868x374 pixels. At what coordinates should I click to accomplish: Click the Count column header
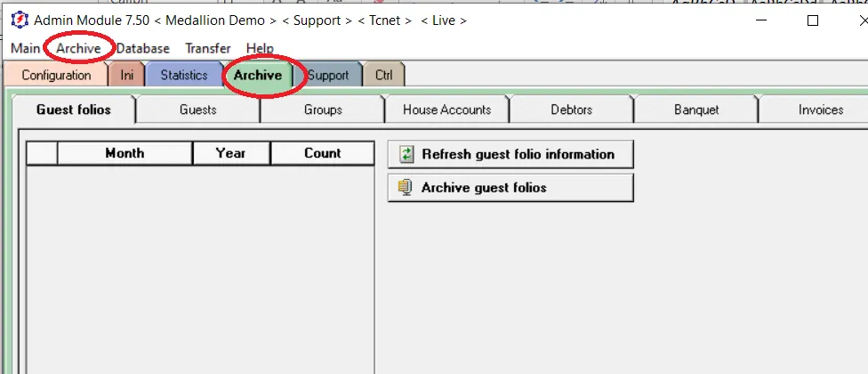point(322,153)
